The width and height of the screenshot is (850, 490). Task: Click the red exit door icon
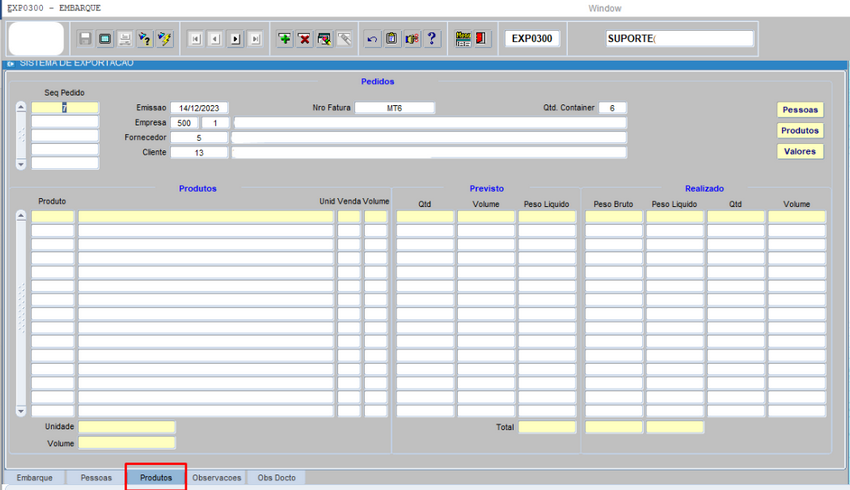click(482, 39)
